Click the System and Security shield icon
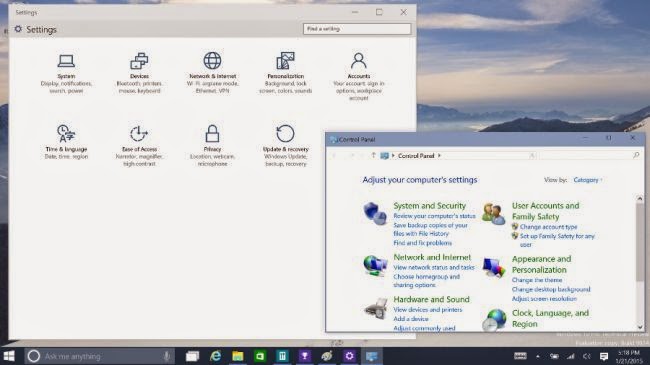 point(375,213)
